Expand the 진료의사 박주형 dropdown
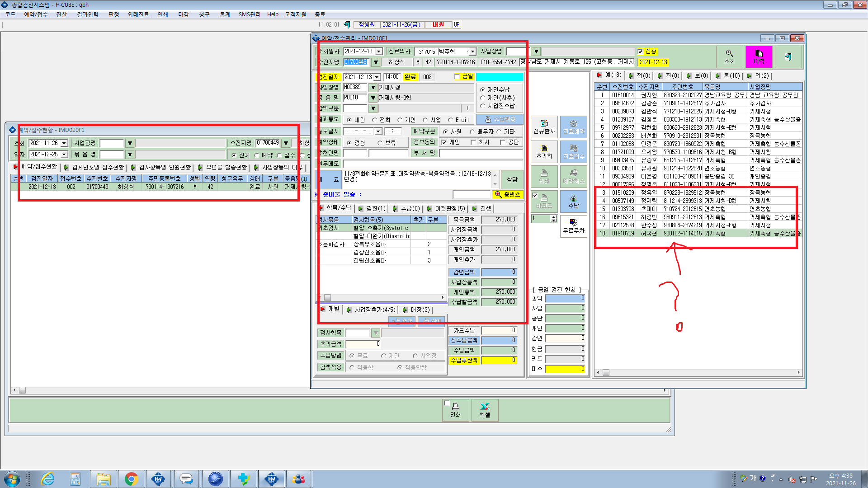This screenshot has height=488, width=868. click(x=472, y=52)
